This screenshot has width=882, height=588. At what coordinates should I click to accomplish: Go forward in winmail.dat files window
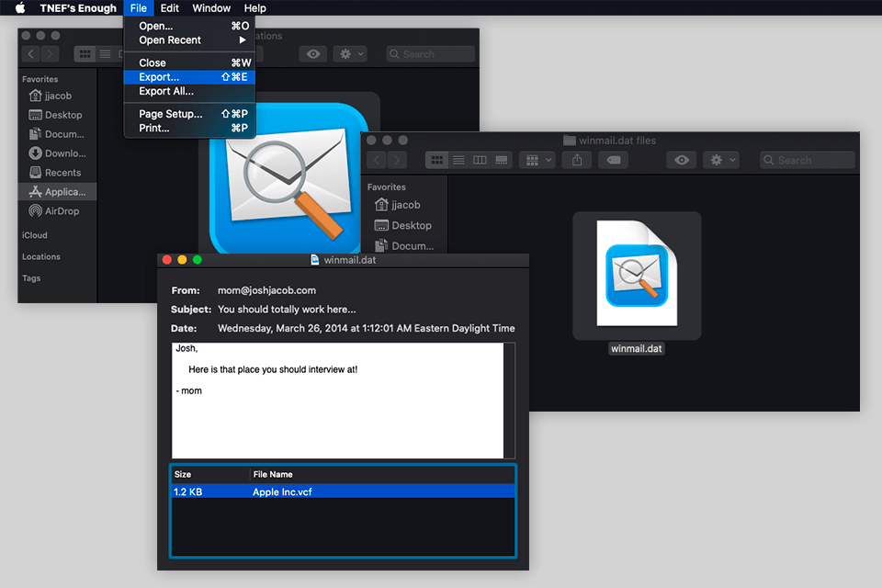coord(397,160)
